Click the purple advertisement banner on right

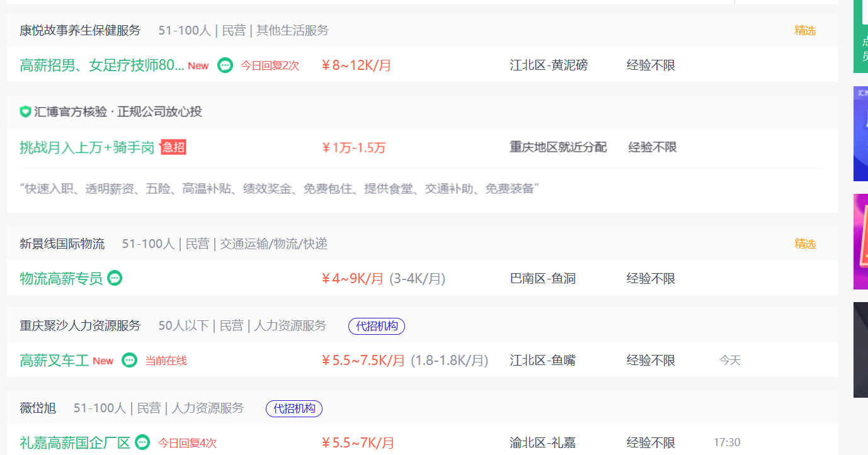860,242
